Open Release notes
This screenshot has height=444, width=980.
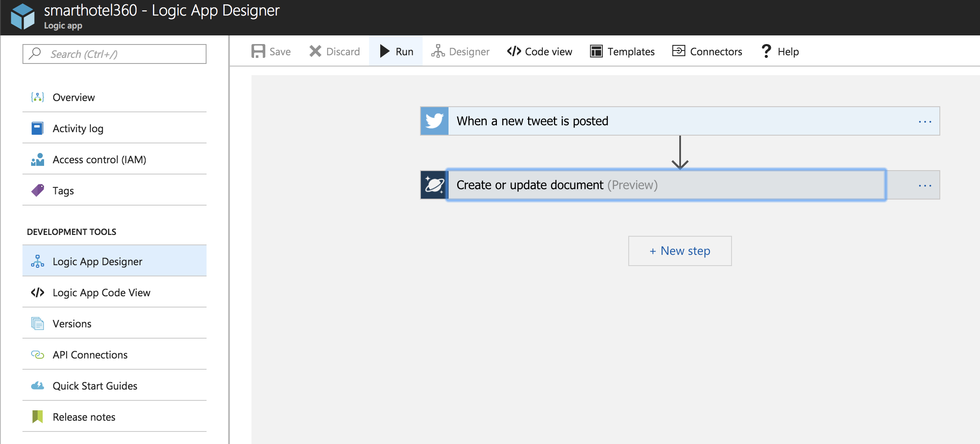point(115,417)
